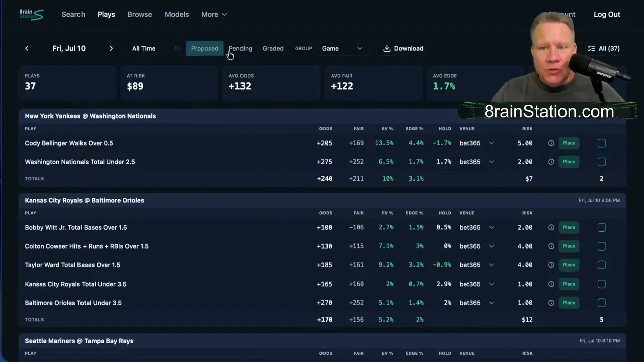Image resolution: width=644 pixels, height=362 pixels.
Task: Click the Fri, Jul 10 date label
Action: pyautogui.click(x=69, y=48)
